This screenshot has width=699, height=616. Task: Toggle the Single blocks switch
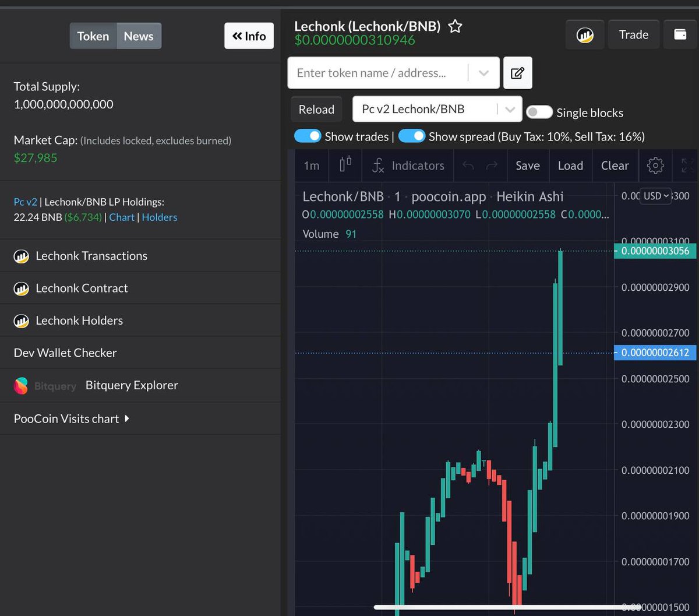point(539,112)
